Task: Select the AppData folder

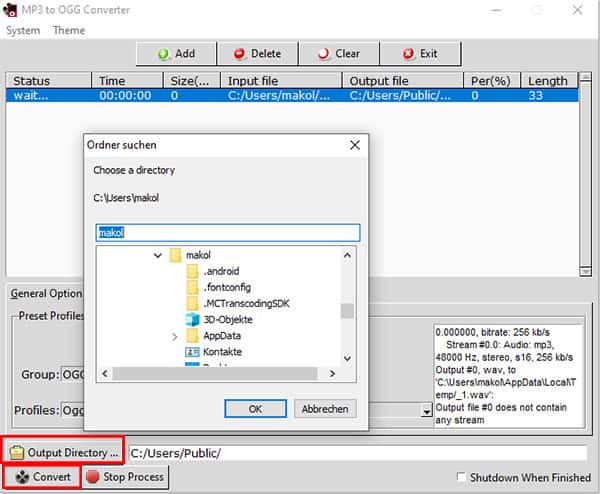Action: coord(222,336)
